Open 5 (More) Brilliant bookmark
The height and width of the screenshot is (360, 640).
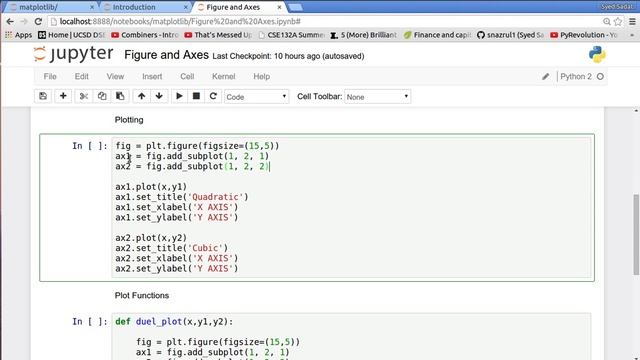click(x=364, y=35)
